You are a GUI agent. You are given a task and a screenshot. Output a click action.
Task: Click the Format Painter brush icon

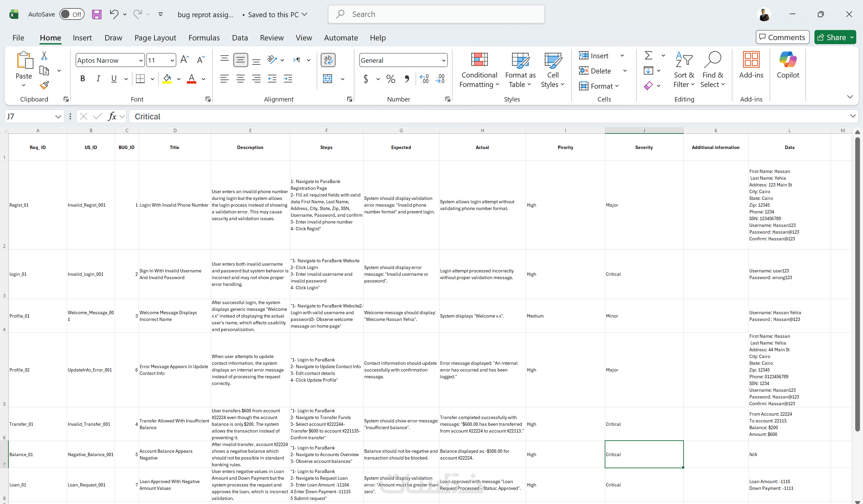click(44, 85)
